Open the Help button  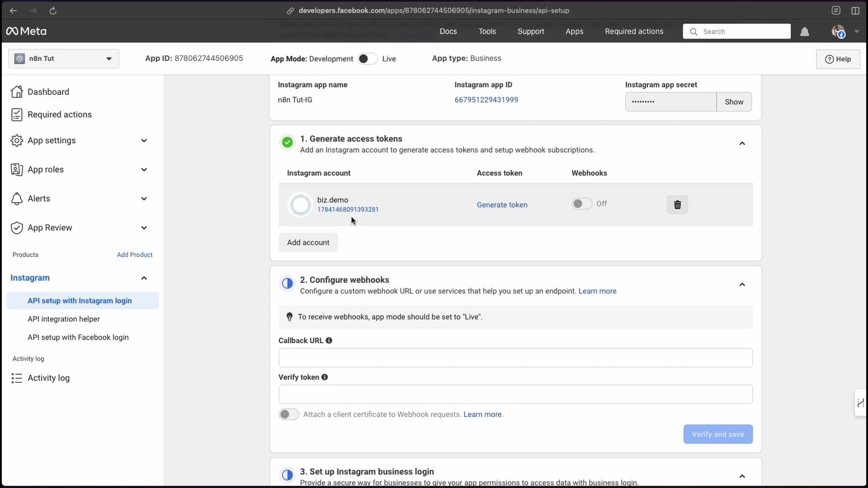pos(838,59)
